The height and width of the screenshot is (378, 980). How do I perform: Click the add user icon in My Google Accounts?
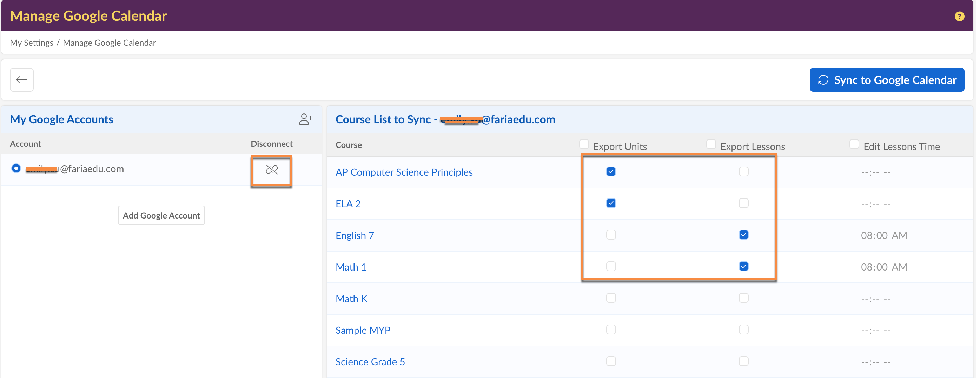(305, 119)
